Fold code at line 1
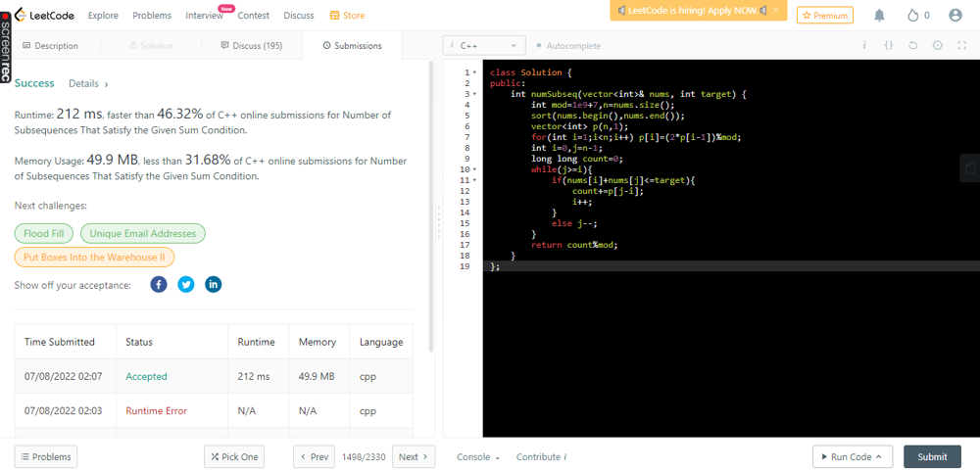 point(474,72)
